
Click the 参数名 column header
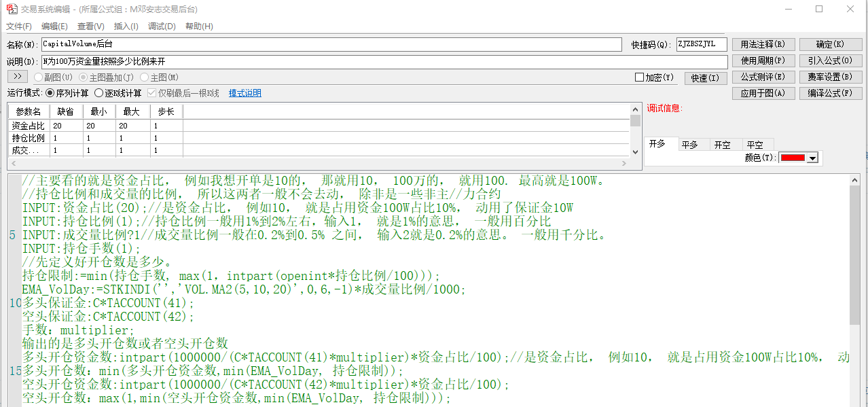29,111
